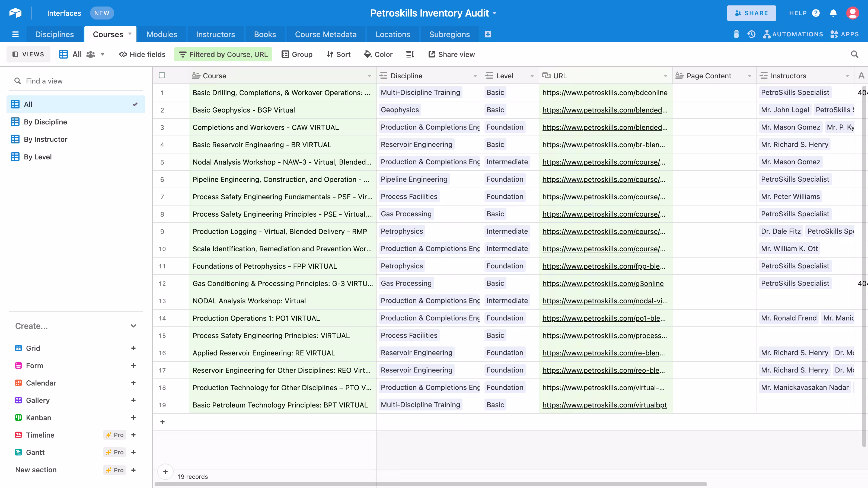Click the add table plus icon
This screenshot has height=488, width=868.
point(488,34)
